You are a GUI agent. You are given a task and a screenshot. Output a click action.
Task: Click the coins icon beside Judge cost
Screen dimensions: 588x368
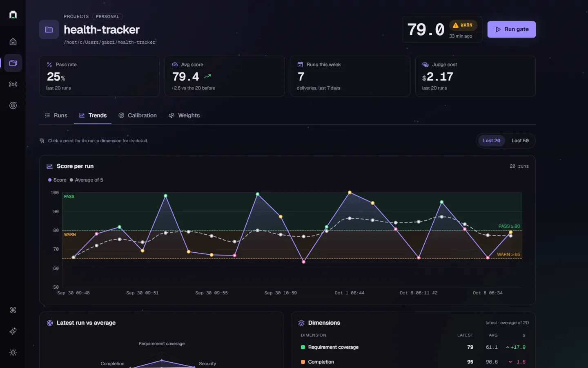(x=425, y=65)
